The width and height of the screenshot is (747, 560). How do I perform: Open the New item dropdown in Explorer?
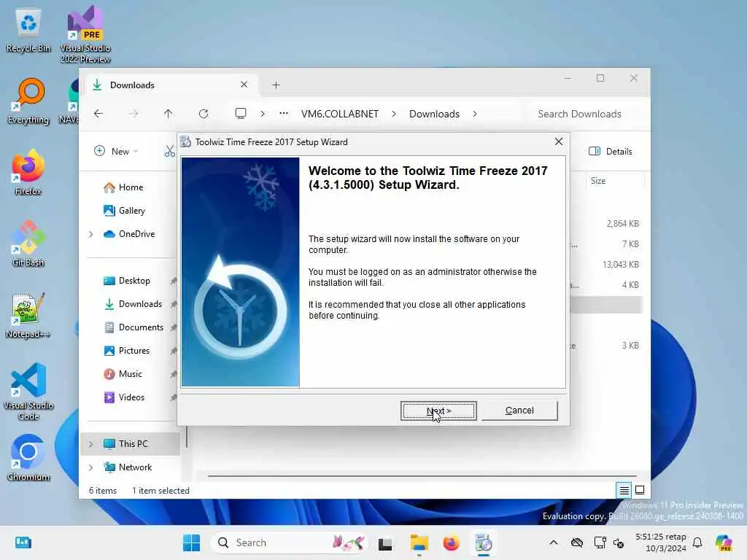click(116, 151)
